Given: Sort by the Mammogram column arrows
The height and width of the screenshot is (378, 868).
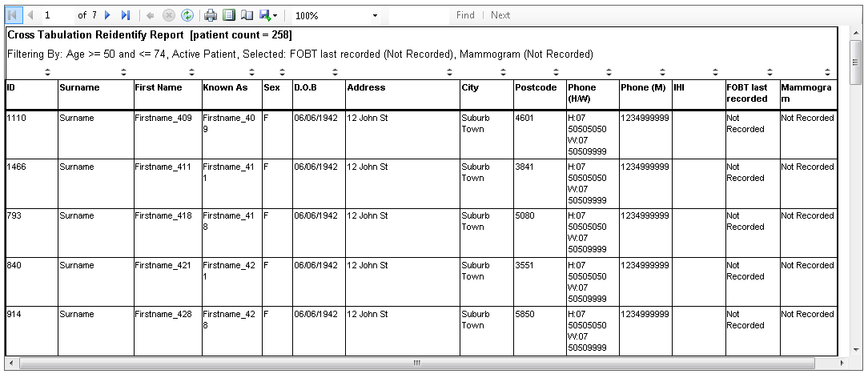Looking at the screenshot, I should point(827,72).
